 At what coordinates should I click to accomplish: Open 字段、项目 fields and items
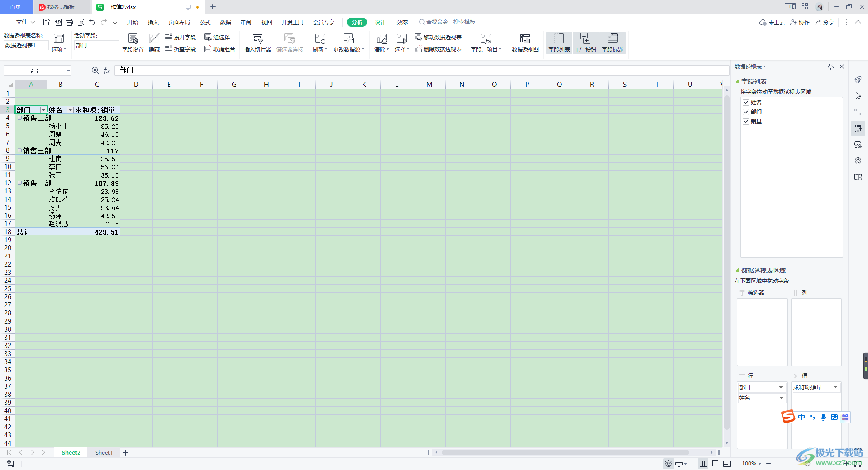tap(486, 43)
